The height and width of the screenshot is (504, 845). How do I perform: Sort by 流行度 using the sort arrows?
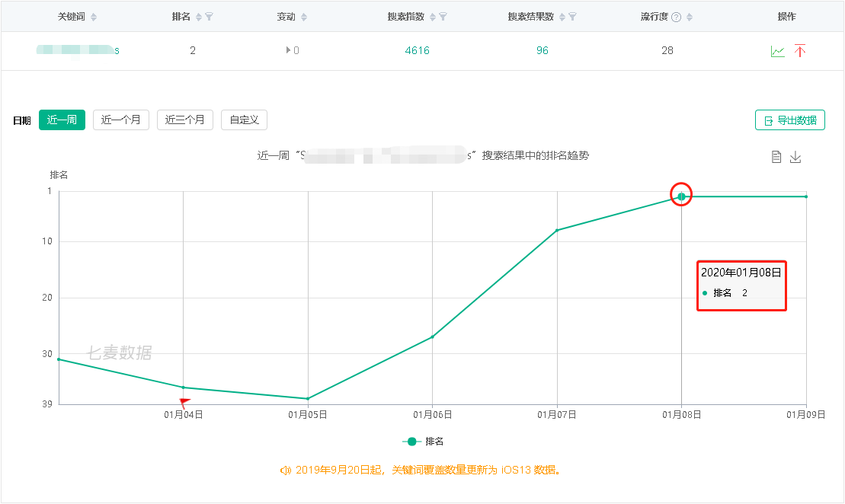click(689, 17)
